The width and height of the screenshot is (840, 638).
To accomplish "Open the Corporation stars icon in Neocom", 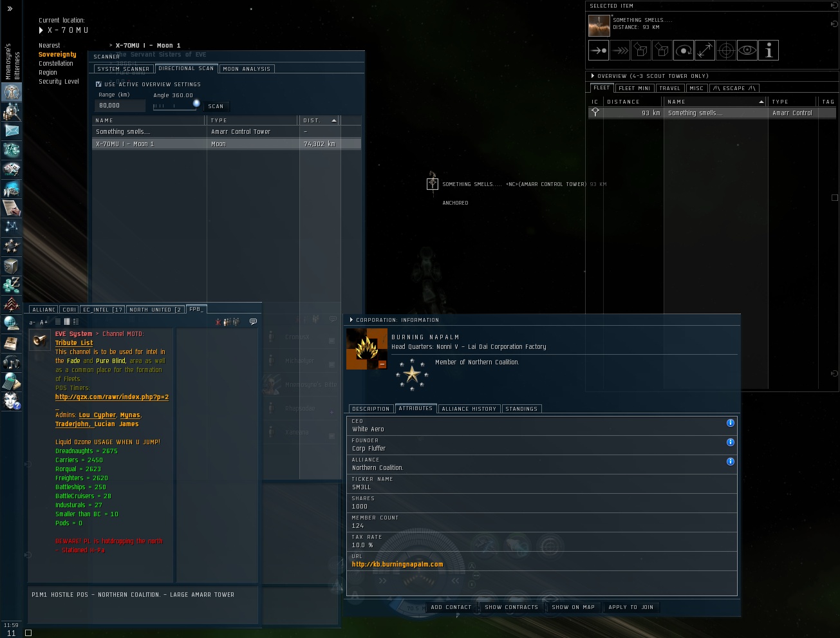I will click(12, 247).
